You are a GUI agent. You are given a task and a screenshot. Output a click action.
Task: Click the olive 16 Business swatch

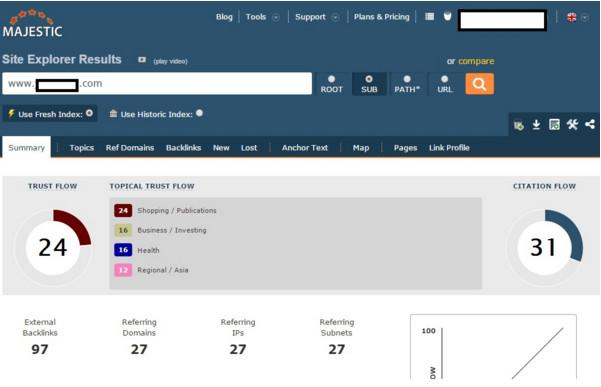123,230
